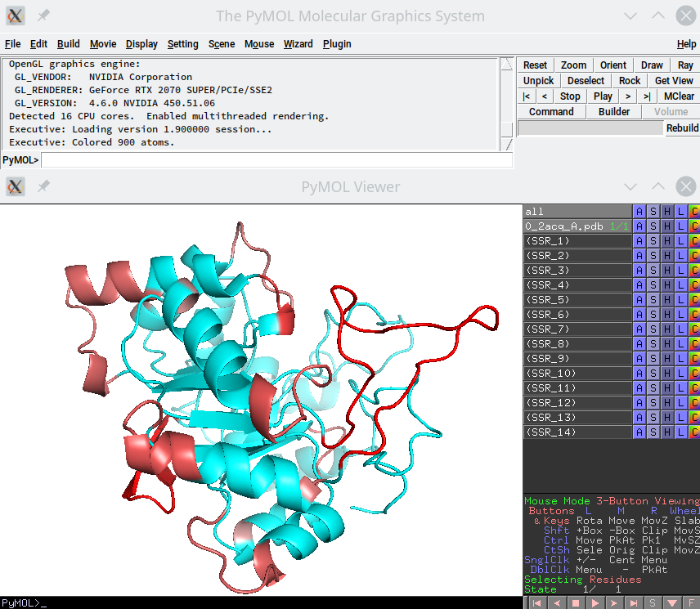Toggle the S sequence viewer button
Screen dimensions: 700x609
(x=653, y=603)
